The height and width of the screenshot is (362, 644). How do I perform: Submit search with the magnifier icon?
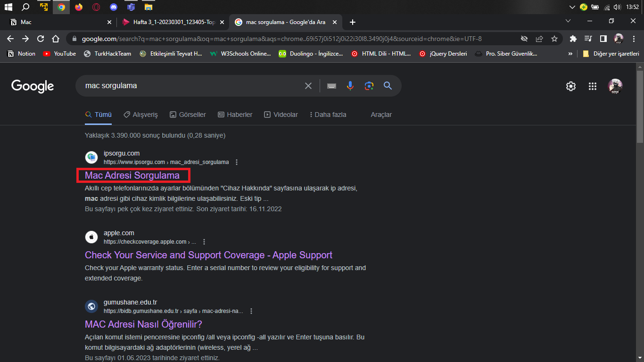point(388,86)
